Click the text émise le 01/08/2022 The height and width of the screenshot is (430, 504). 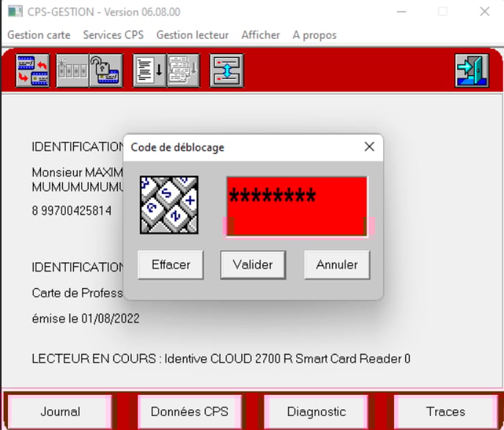pos(86,319)
